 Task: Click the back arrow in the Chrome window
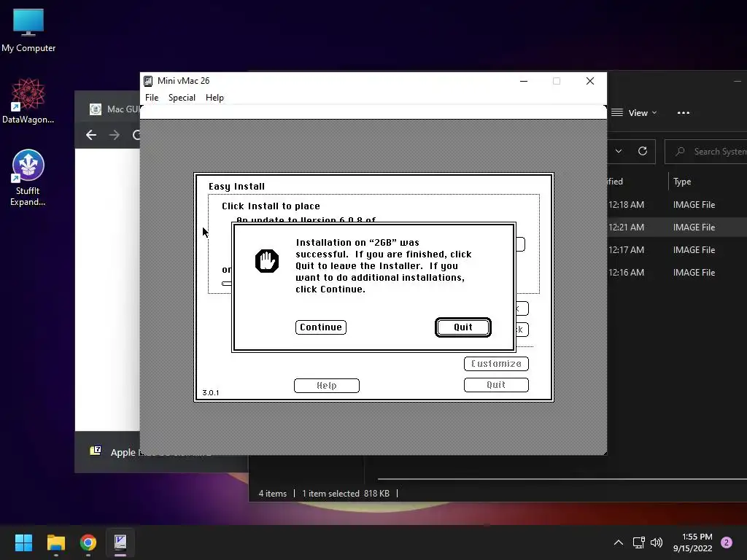[91, 135]
